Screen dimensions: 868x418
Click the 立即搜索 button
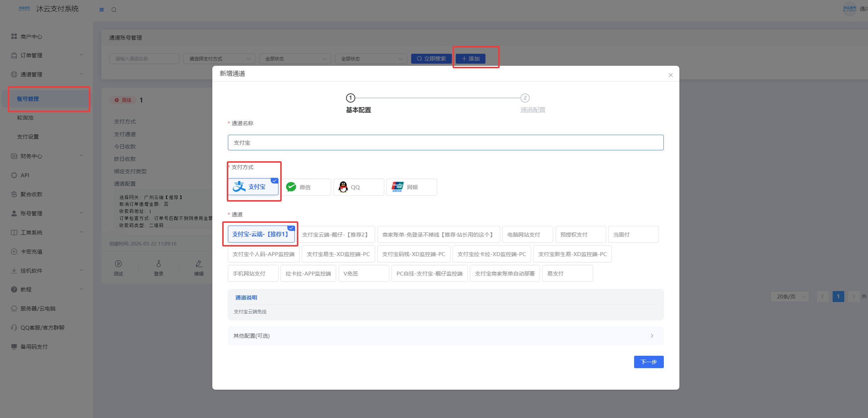pyautogui.click(x=431, y=59)
